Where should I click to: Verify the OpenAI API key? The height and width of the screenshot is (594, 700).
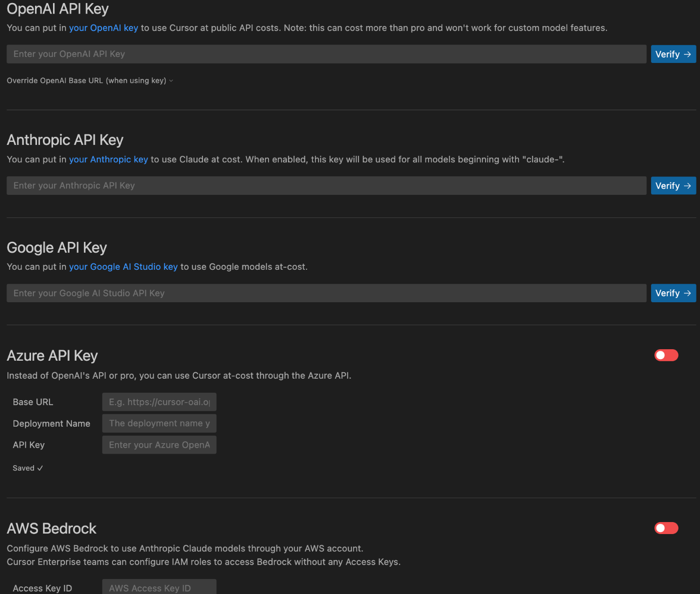[x=673, y=54]
